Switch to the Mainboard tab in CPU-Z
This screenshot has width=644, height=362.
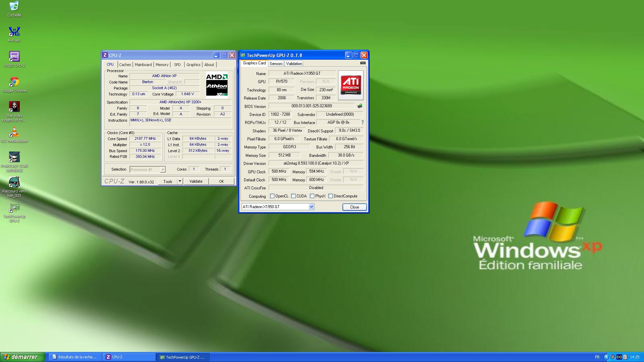pyautogui.click(x=143, y=65)
